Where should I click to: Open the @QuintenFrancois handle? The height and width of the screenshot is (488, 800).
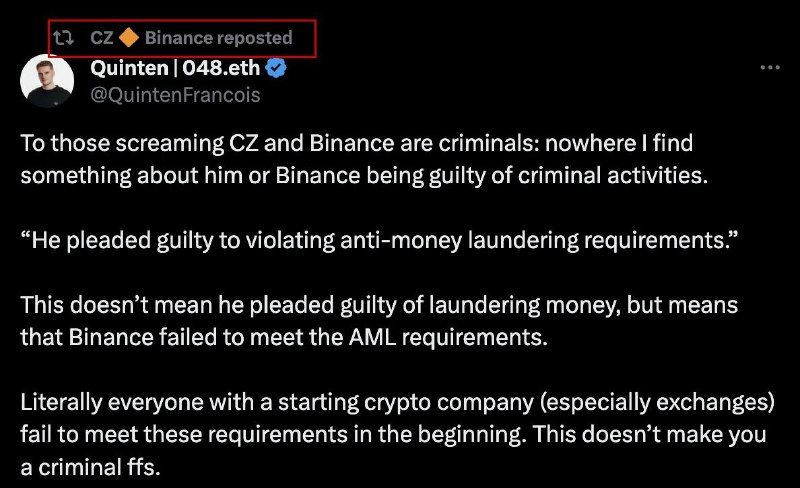coord(175,95)
